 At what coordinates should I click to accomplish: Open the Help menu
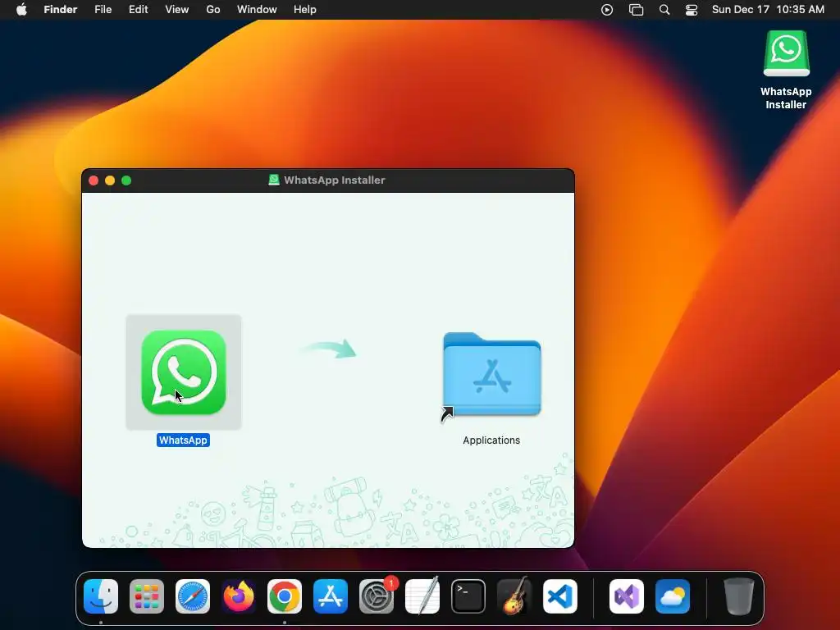coord(305,10)
